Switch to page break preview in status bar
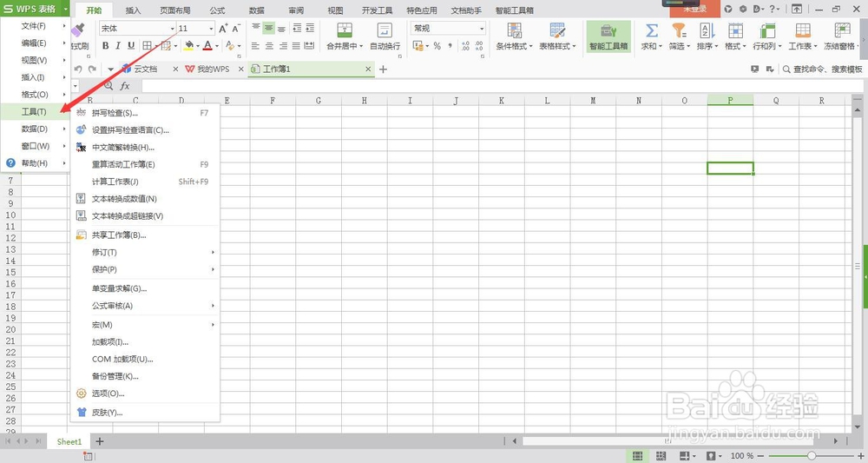This screenshot has height=463, width=868. (x=661, y=456)
